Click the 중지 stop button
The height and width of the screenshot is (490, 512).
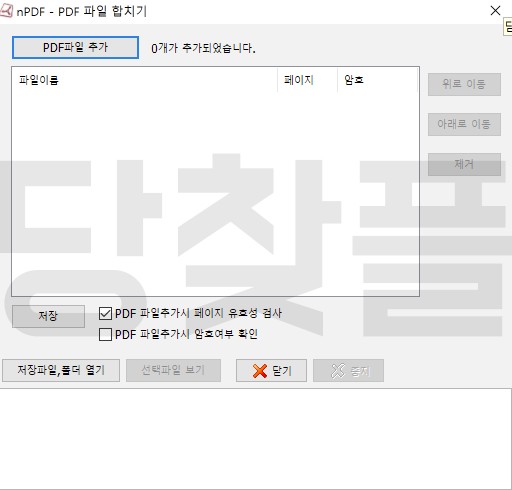(348, 370)
